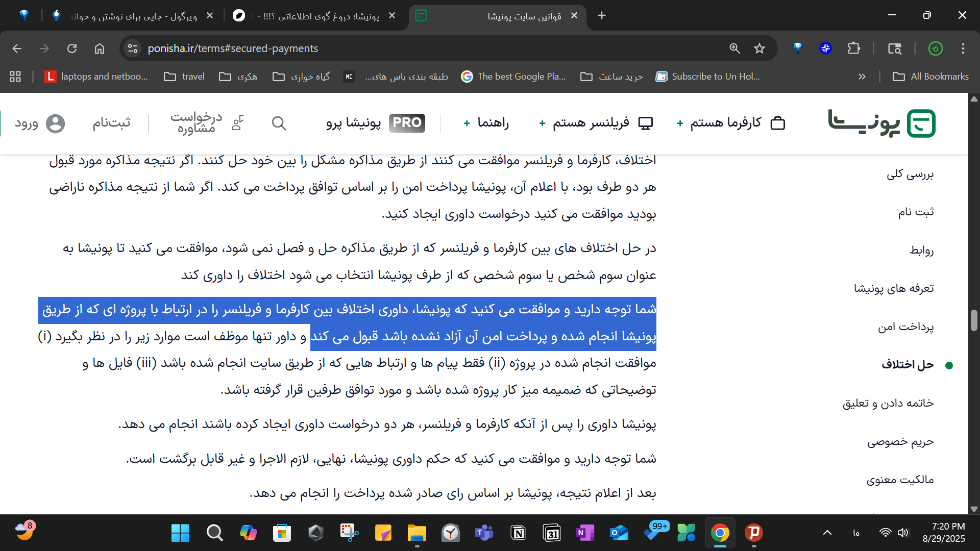The width and height of the screenshot is (980, 551).
Task: Reload the current page
Action: click(x=72, y=48)
